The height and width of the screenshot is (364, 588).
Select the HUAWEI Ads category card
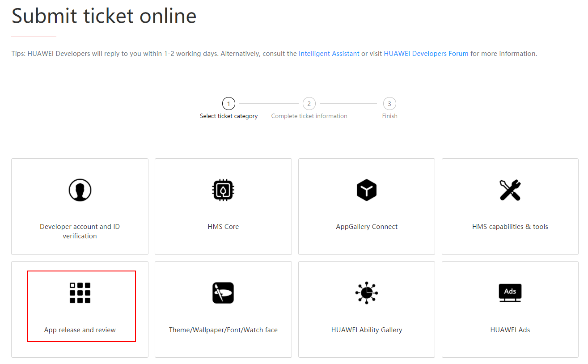click(510, 309)
